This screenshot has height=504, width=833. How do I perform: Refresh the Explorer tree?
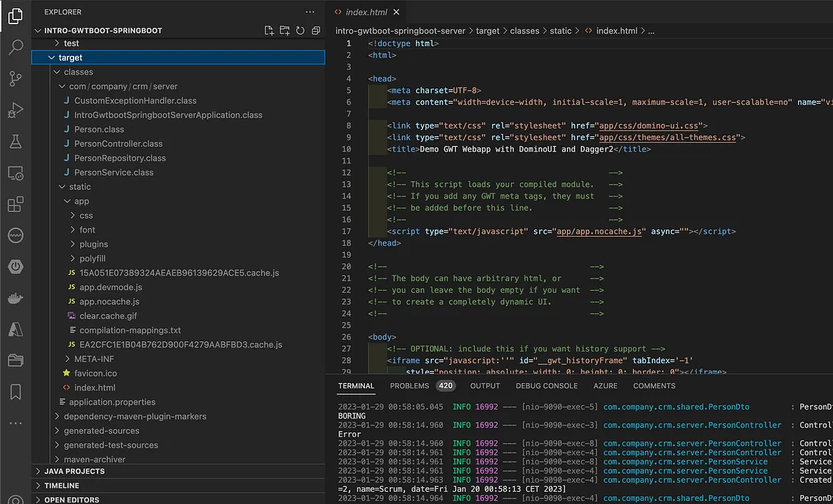tap(300, 30)
